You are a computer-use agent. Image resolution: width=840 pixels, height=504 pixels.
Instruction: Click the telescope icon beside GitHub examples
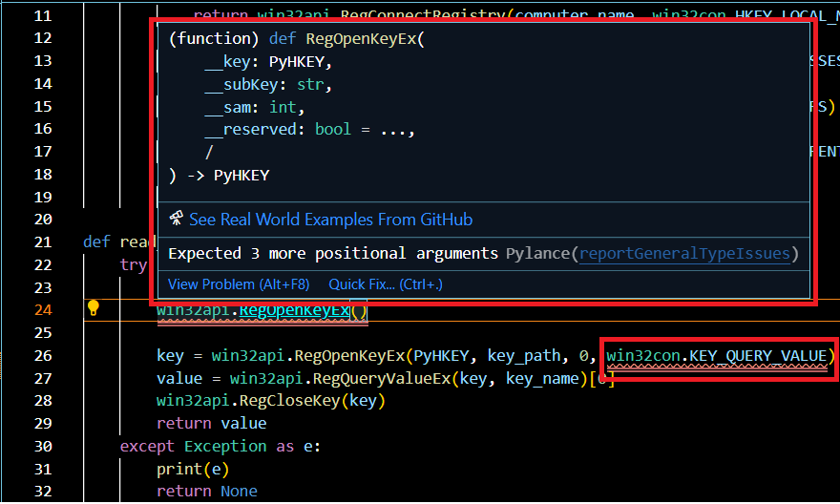177,219
